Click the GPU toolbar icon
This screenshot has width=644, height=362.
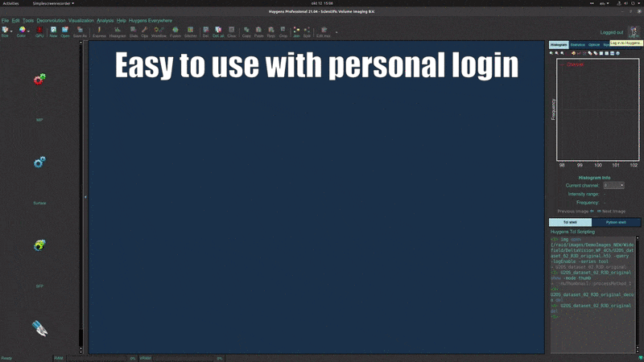pyautogui.click(x=39, y=31)
